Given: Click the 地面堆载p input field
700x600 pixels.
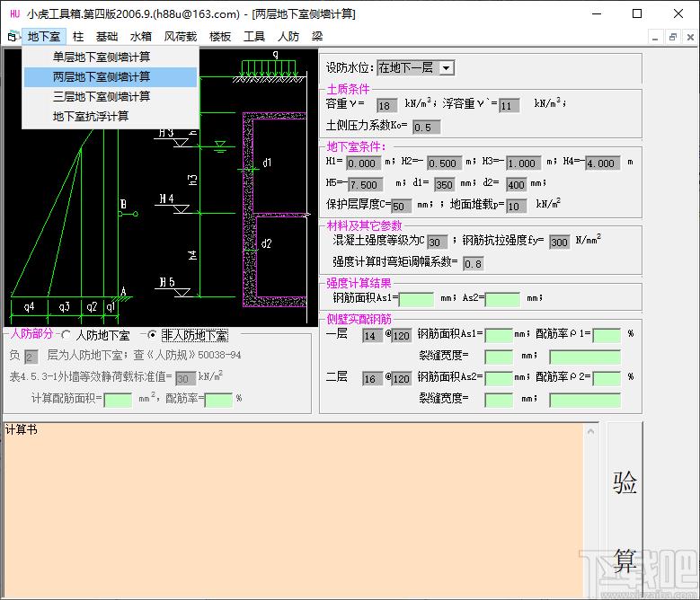Looking at the screenshot, I should click(517, 206).
